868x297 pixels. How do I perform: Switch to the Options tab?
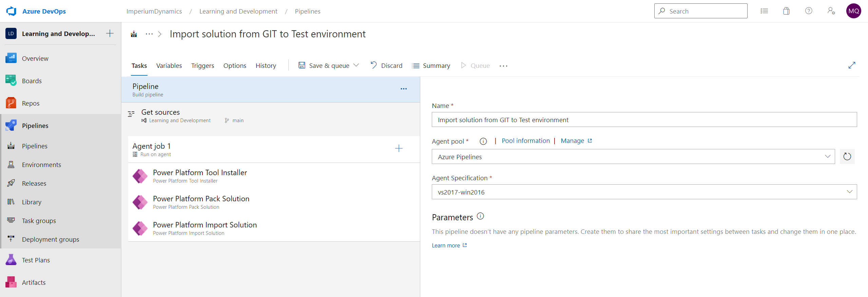(235, 66)
